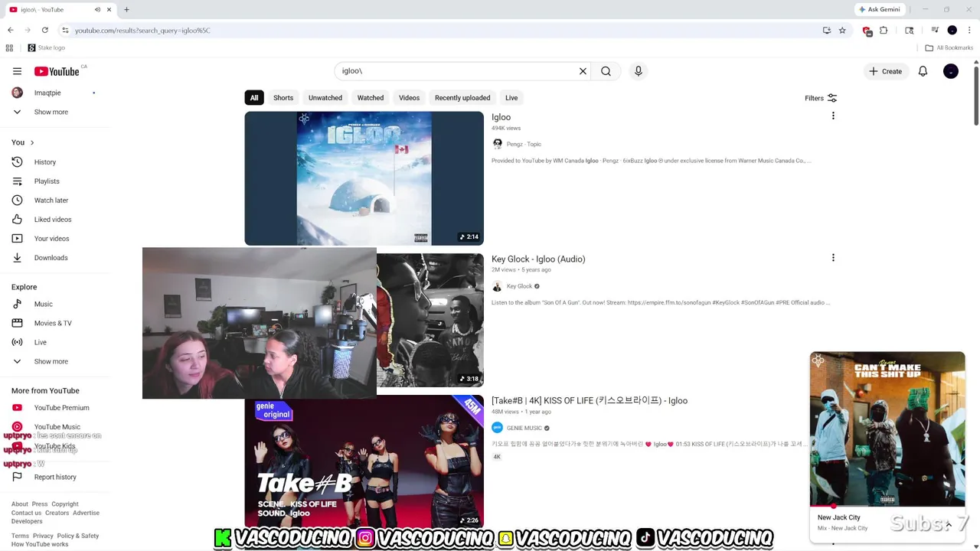The image size is (980, 551).
Task: Open three-dot menu for Igloo result
Action: pos(833,116)
